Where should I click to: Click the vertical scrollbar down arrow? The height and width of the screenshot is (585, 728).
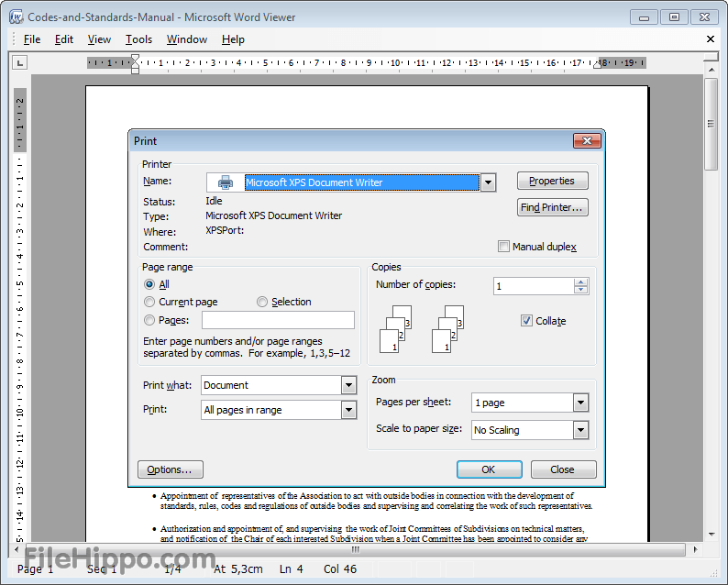coord(711,535)
